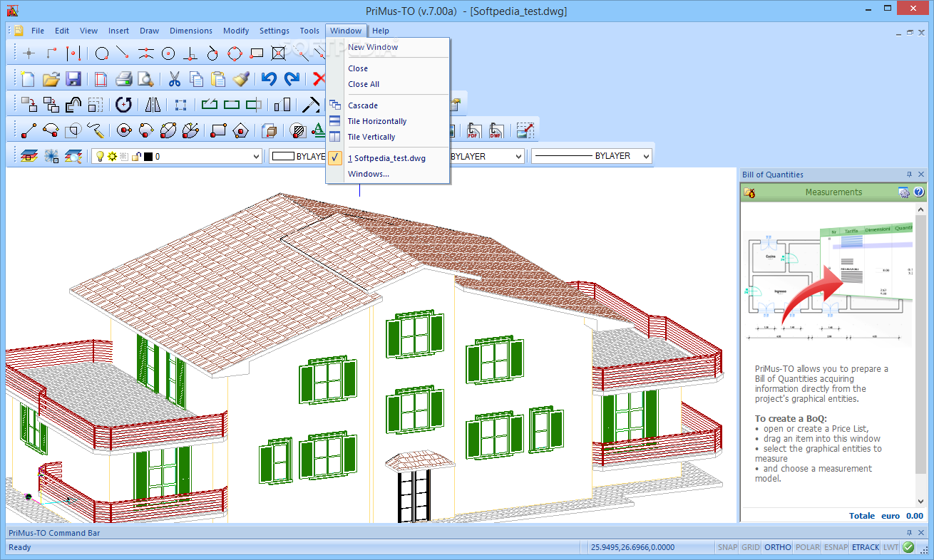Click the green checkmark status icon
The image size is (934, 560).
pyautogui.click(x=908, y=547)
